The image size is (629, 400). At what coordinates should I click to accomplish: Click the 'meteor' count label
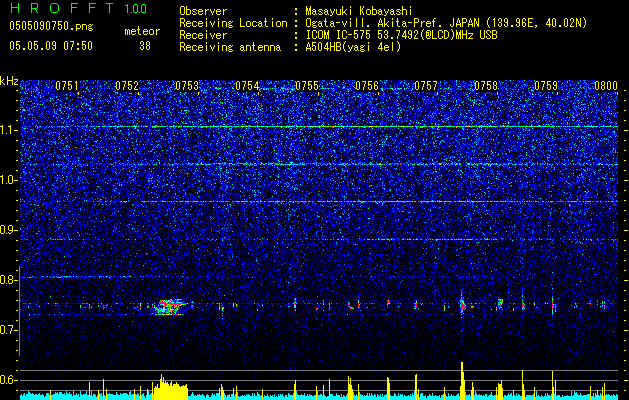click(142, 31)
